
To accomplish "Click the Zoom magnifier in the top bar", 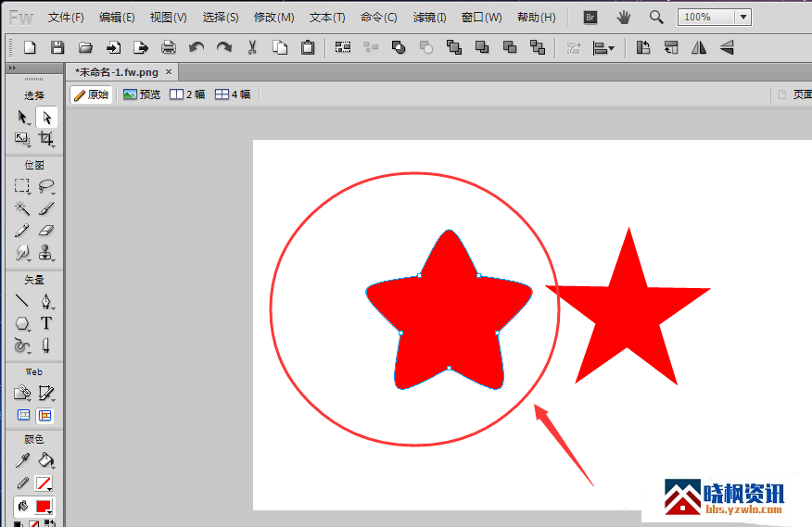I will pos(656,18).
